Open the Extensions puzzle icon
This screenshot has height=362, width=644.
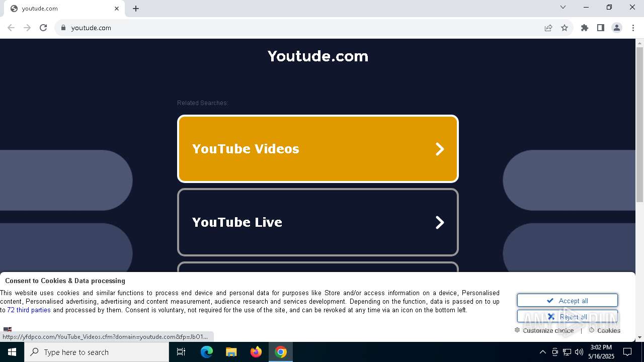pyautogui.click(x=585, y=28)
